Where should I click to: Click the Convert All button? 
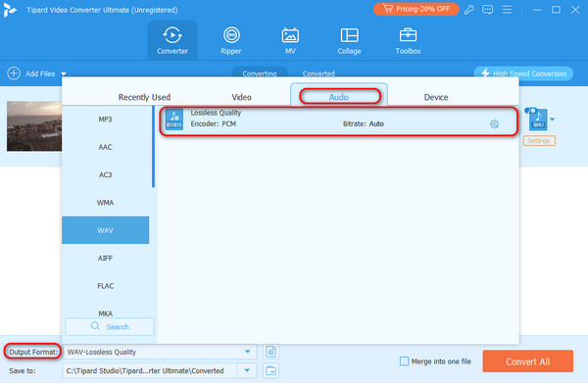coord(527,361)
